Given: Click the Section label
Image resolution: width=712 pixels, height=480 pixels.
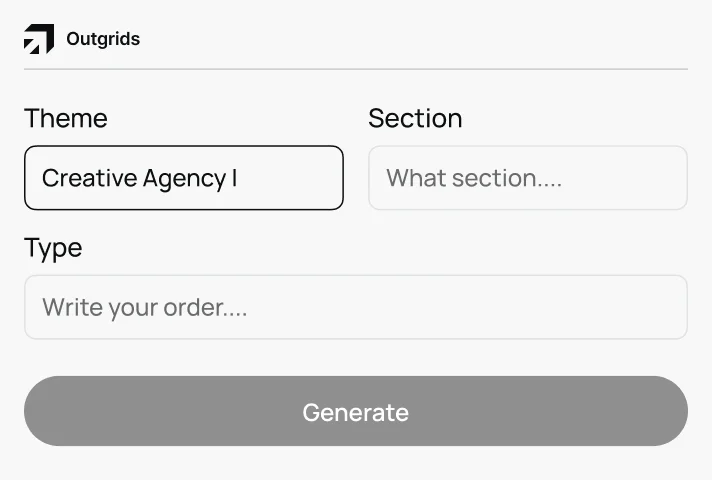Looking at the screenshot, I should [x=415, y=118].
